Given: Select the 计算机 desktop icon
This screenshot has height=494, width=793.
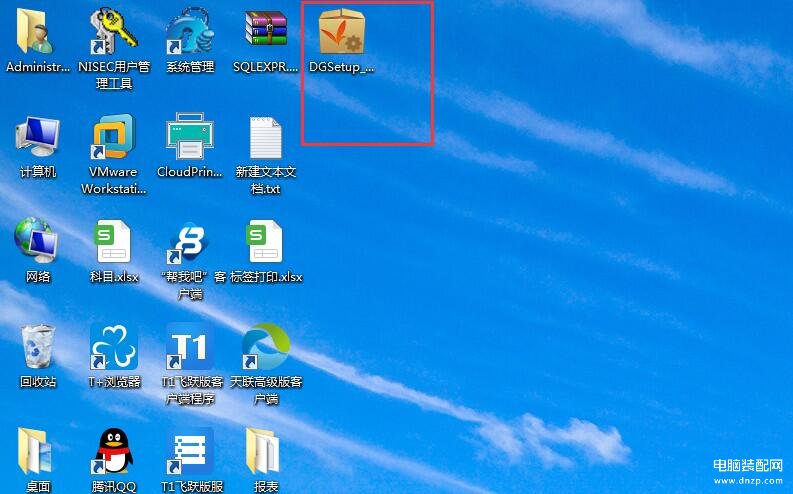Looking at the screenshot, I should [x=37, y=137].
